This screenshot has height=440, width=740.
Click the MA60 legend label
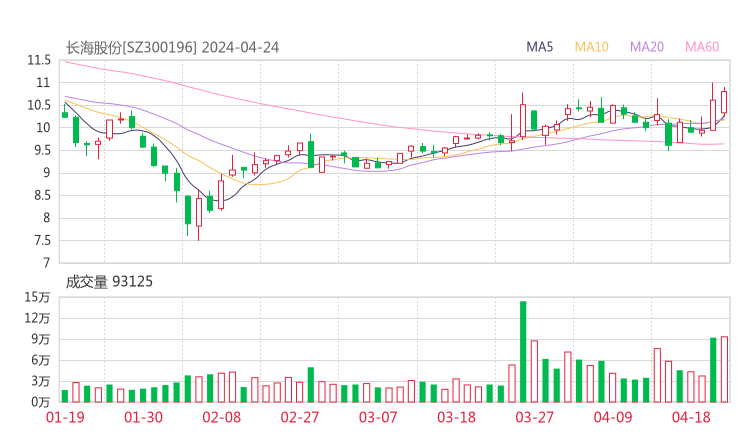tap(702, 47)
